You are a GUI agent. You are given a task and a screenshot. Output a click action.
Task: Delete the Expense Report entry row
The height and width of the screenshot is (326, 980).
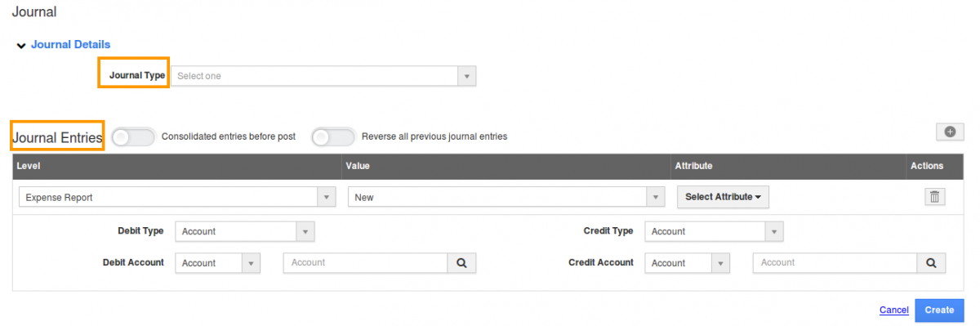(x=935, y=197)
